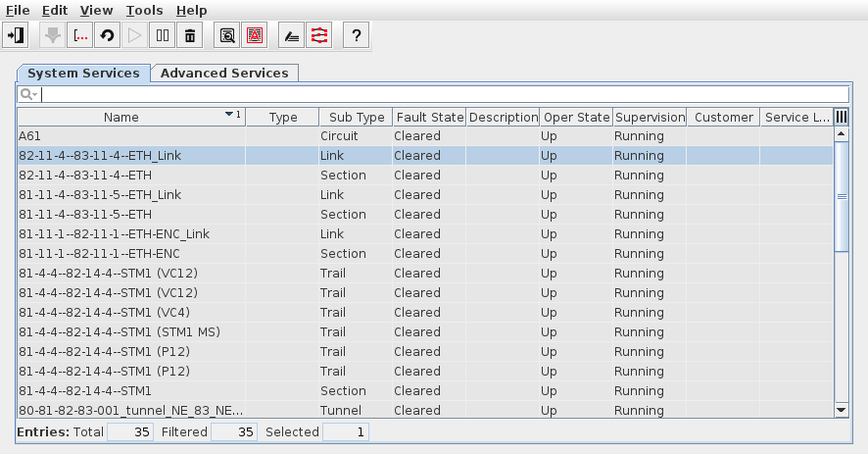Click the red-framed letter A toolbar icon
The image size is (868, 454).
click(255, 36)
